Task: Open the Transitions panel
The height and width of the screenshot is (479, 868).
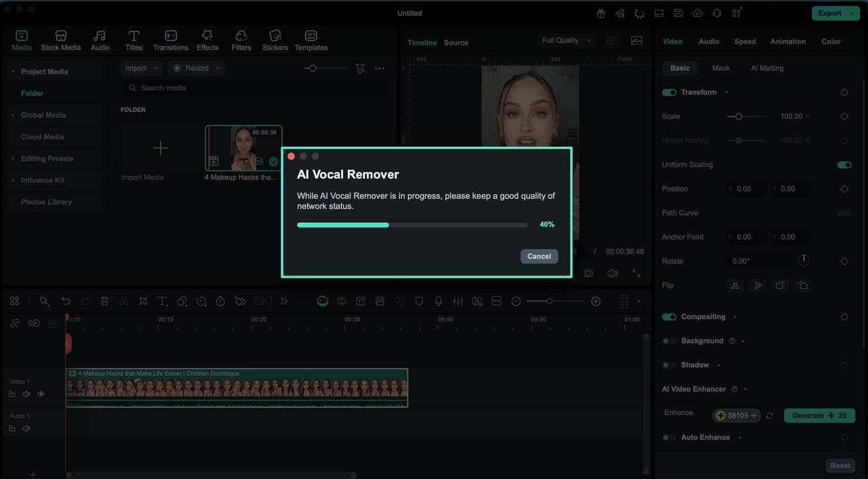Action: tap(170, 41)
